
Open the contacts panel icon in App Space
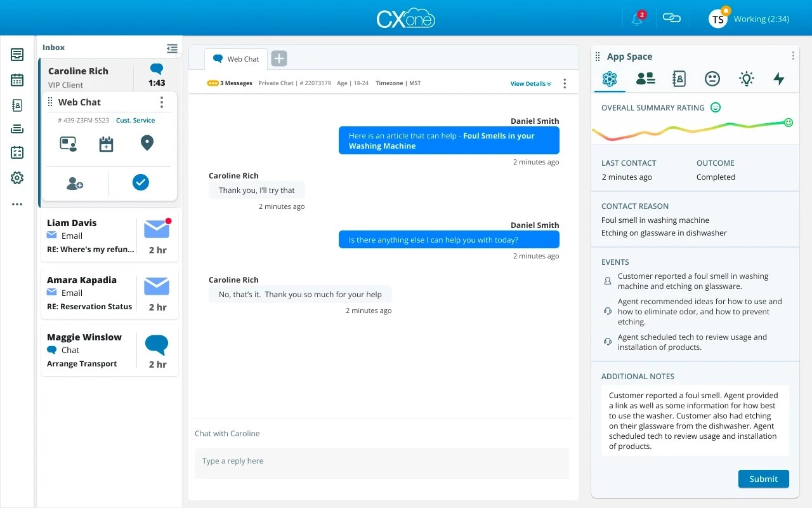tap(645, 79)
